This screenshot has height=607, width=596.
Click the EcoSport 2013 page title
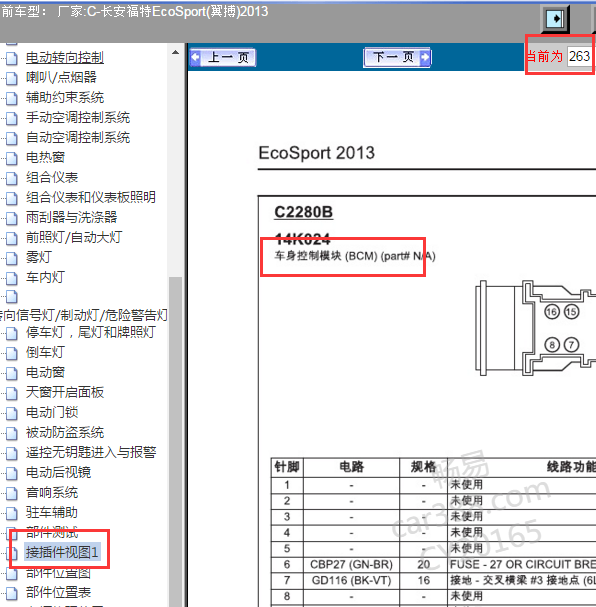click(x=317, y=153)
